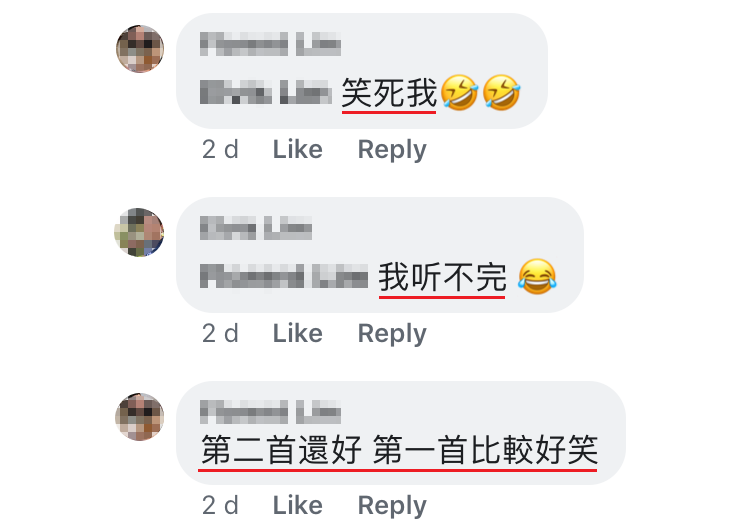Click the second commenter's profile avatar
Viewport: 750px width, 528px height.
139,232
